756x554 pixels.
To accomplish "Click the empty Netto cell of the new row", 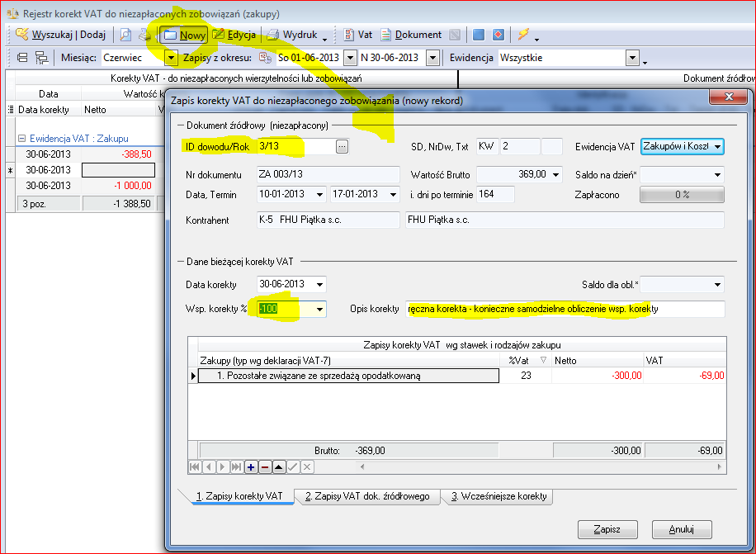I will pos(118,170).
